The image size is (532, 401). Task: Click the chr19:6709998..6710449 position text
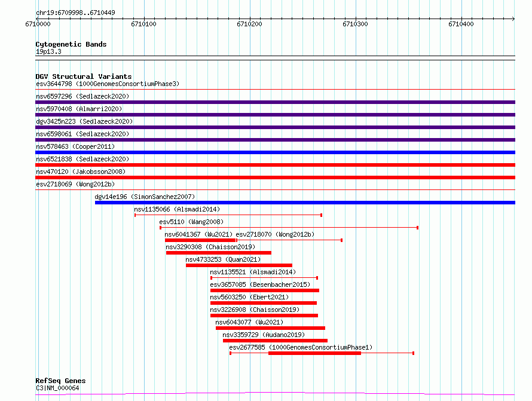(75, 13)
